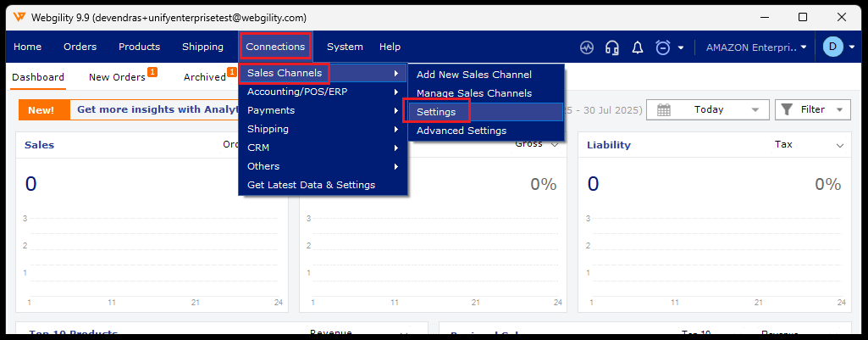
Task: Expand the AMAZON Enterprise store dropdown
Action: point(804,47)
